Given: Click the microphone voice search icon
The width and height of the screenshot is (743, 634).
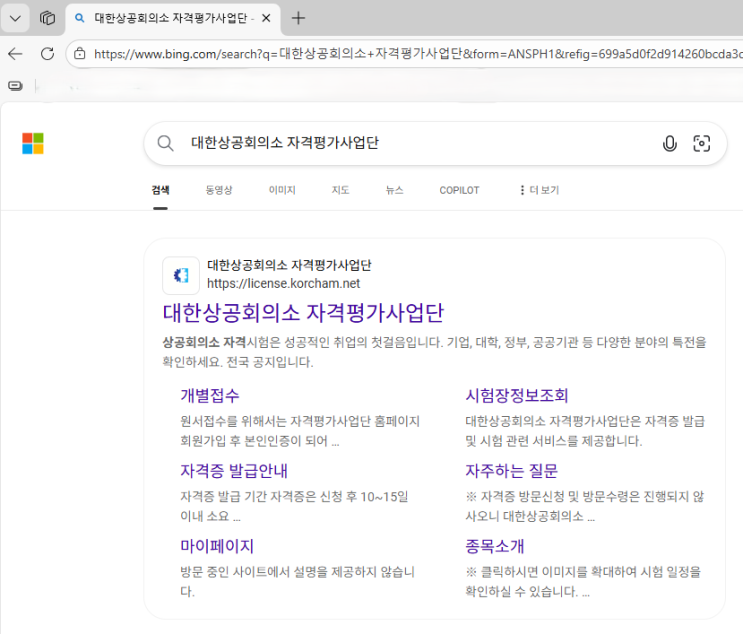Looking at the screenshot, I should coord(670,144).
